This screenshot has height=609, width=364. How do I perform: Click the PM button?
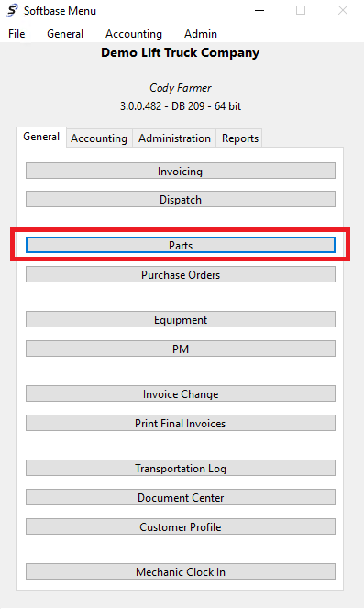click(181, 349)
